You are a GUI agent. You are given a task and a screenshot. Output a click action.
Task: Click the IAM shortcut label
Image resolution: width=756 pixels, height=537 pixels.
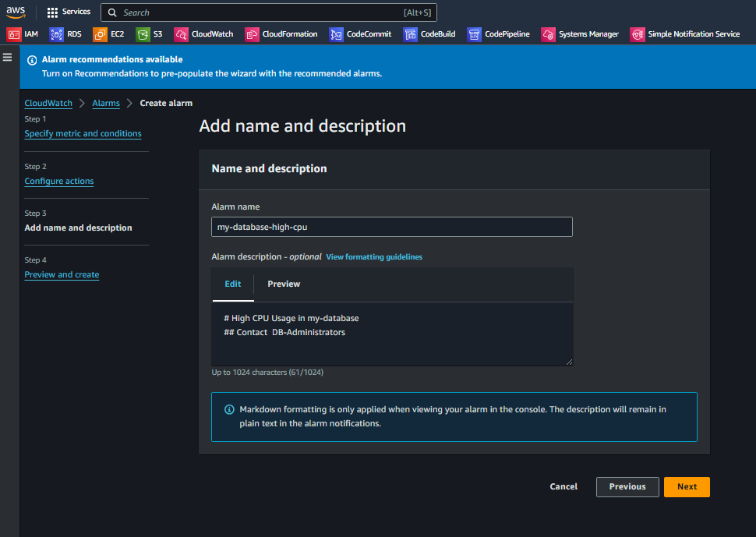(31, 34)
